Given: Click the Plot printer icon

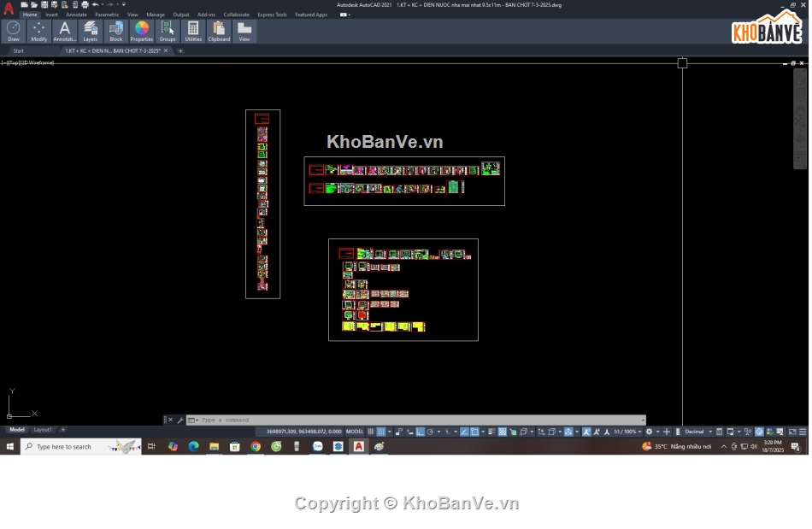Looking at the screenshot, I should click(x=85, y=4).
